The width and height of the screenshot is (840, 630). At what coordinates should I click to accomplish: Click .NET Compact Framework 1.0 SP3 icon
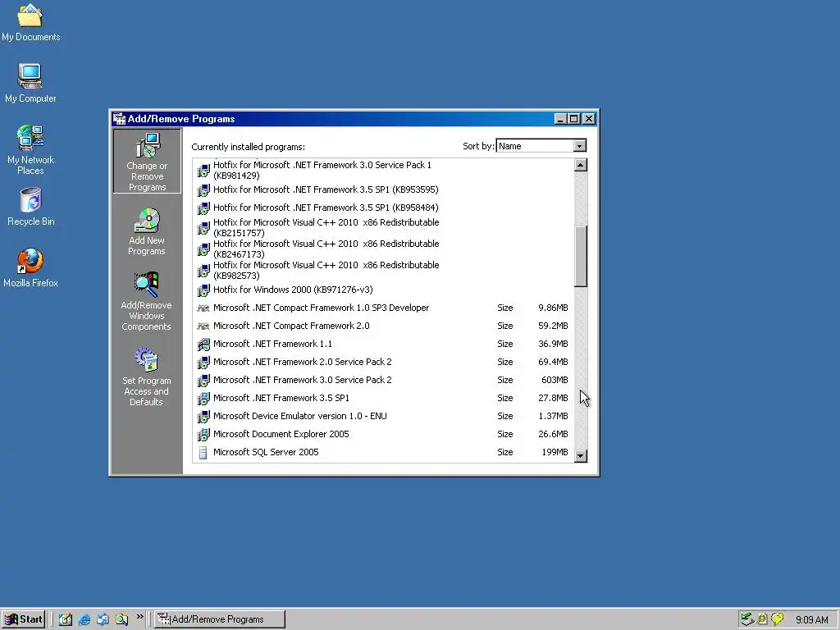point(203,308)
